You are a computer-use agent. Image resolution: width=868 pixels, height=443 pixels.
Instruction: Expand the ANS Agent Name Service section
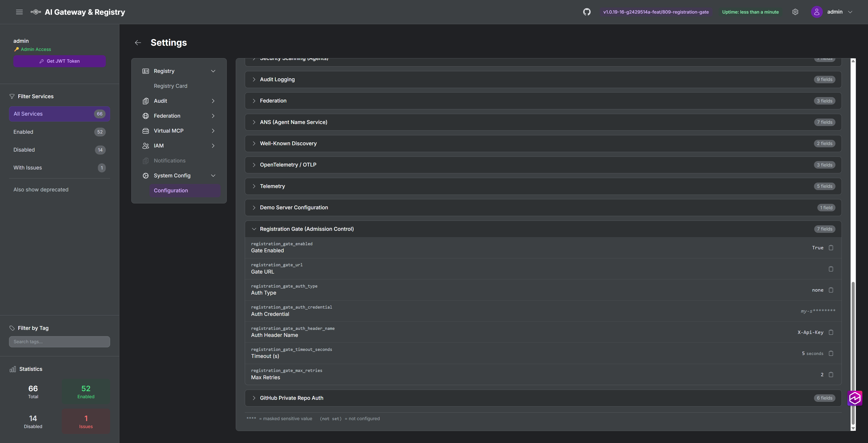(543, 122)
